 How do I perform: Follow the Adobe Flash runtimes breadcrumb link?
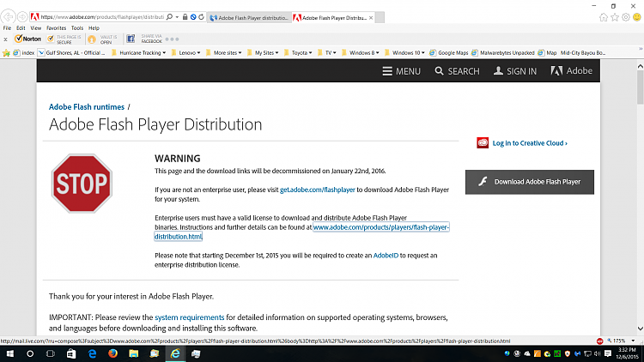[86, 106]
